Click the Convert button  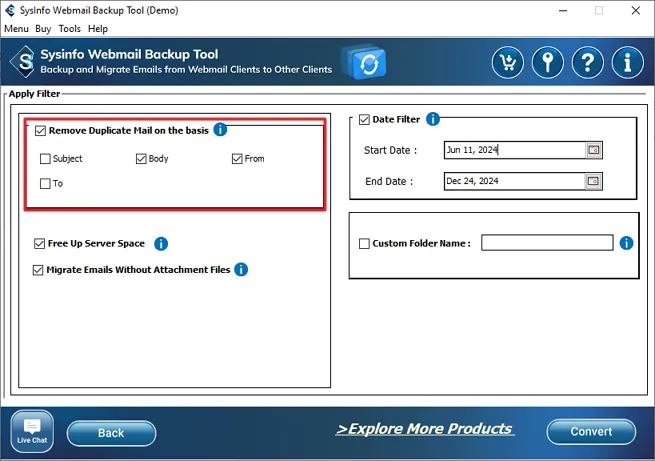(x=591, y=431)
